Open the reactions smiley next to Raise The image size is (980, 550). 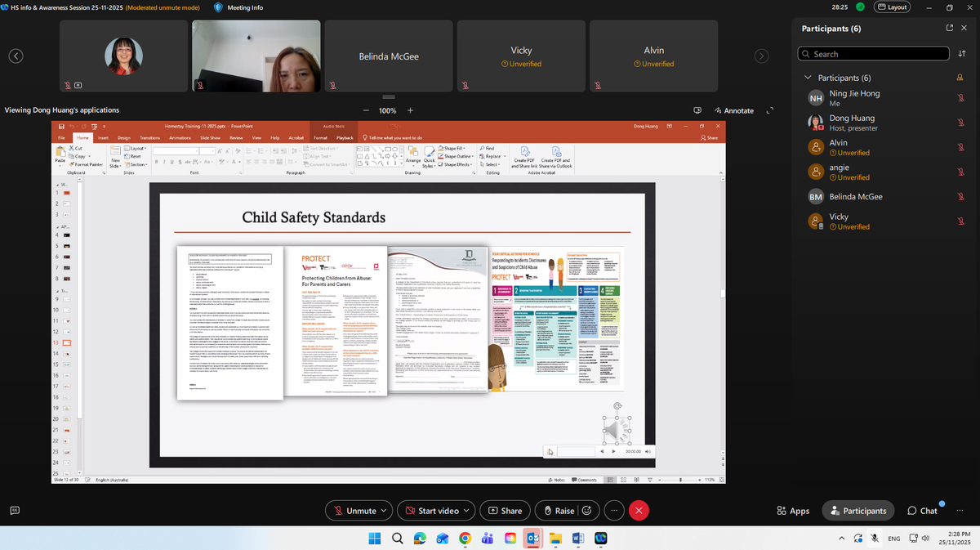(x=586, y=511)
